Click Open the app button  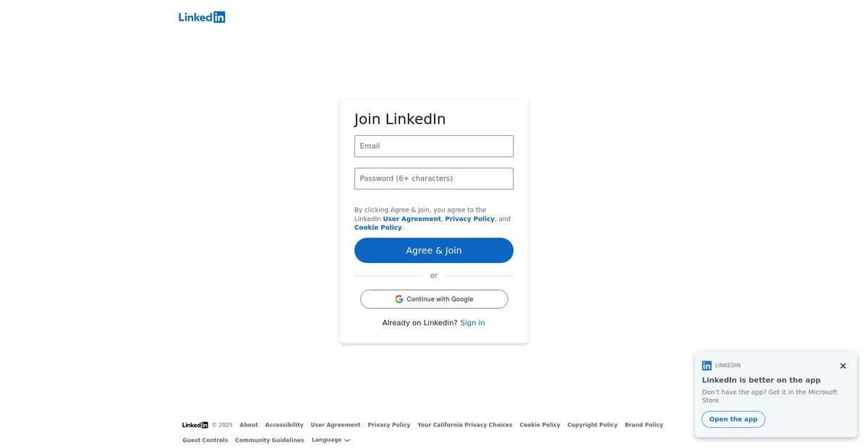[733, 419]
